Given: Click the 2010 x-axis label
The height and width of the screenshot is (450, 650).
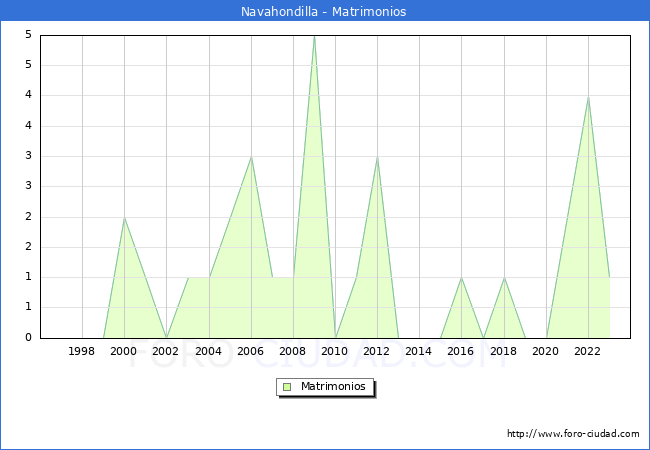Looking at the screenshot, I should pyautogui.click(x=335, y=351).
